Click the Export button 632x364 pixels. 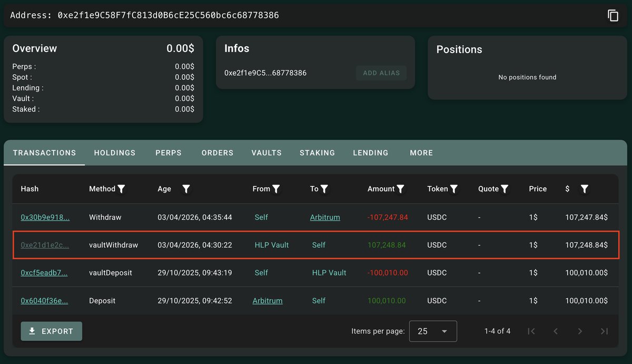click(x=52, y=331)
